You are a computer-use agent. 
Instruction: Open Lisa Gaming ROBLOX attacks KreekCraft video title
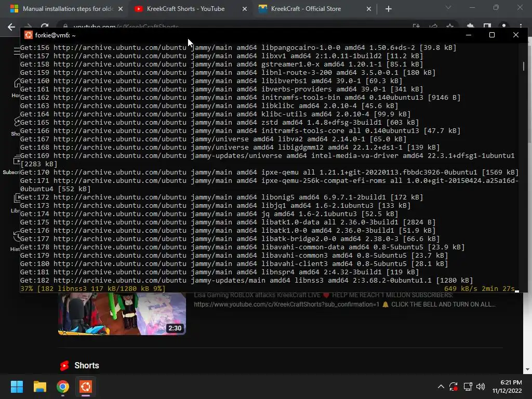(x=323, y=295)
